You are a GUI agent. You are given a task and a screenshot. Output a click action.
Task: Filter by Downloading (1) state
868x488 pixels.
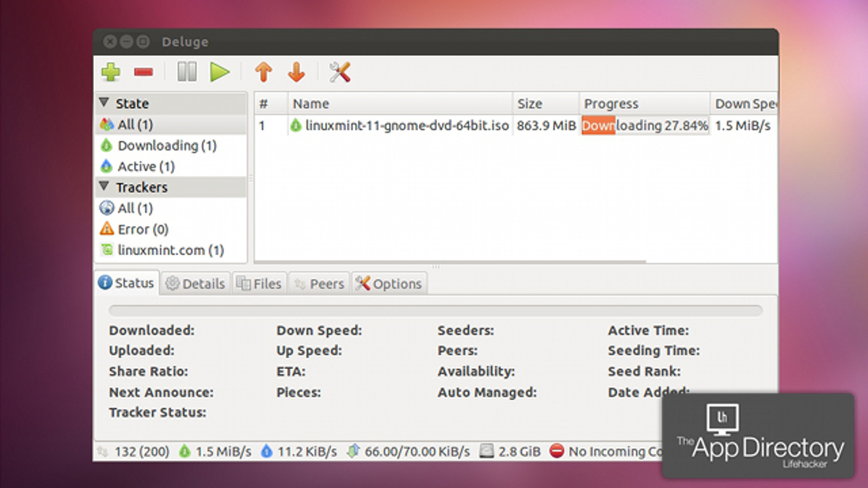[x=171, y=145]
